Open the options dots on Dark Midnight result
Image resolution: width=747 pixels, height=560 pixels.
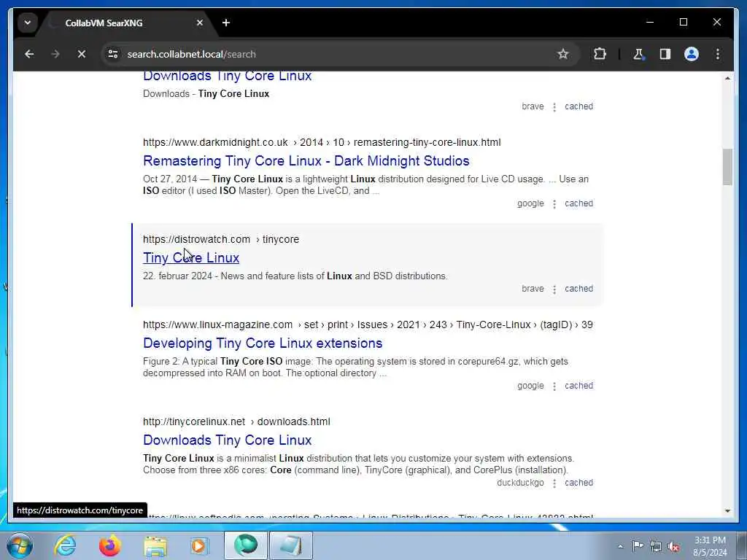click(x=554, y=204)
